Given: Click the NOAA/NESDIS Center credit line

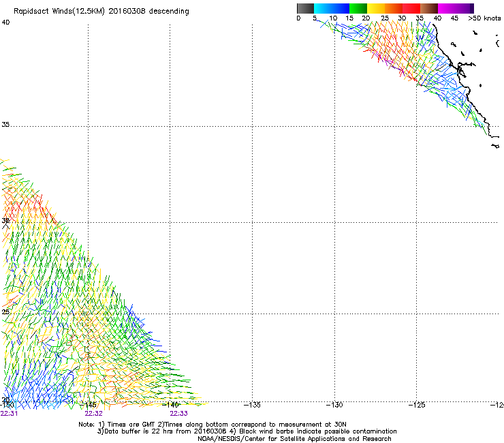Looking at the screenshot, I should point(294,439).
